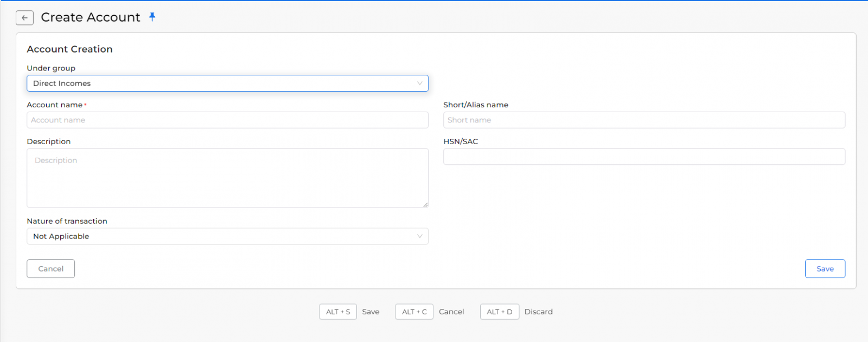Click the Cancel label beside ALT + C
The image size is (868, 342).
(x=451, y=312)
